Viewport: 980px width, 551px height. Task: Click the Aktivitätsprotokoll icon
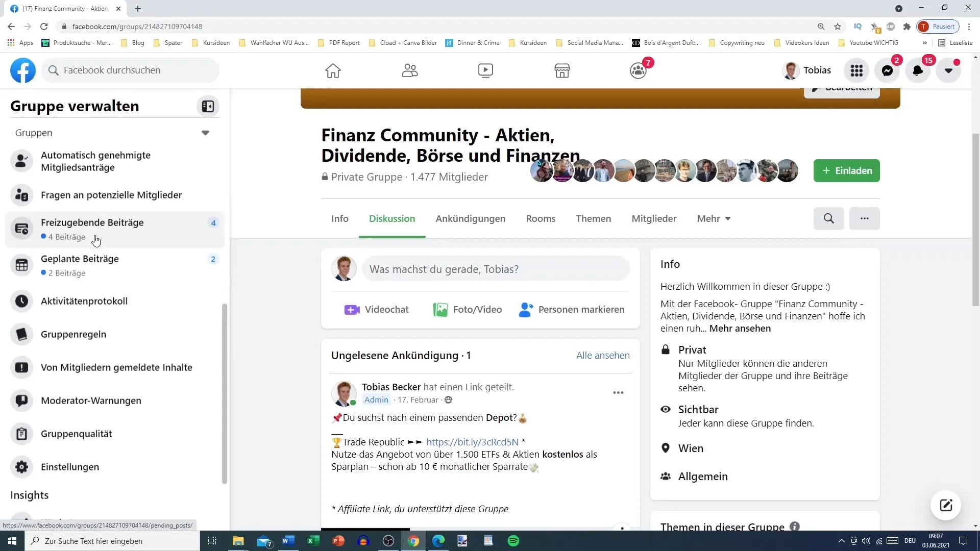click(21, 300)
